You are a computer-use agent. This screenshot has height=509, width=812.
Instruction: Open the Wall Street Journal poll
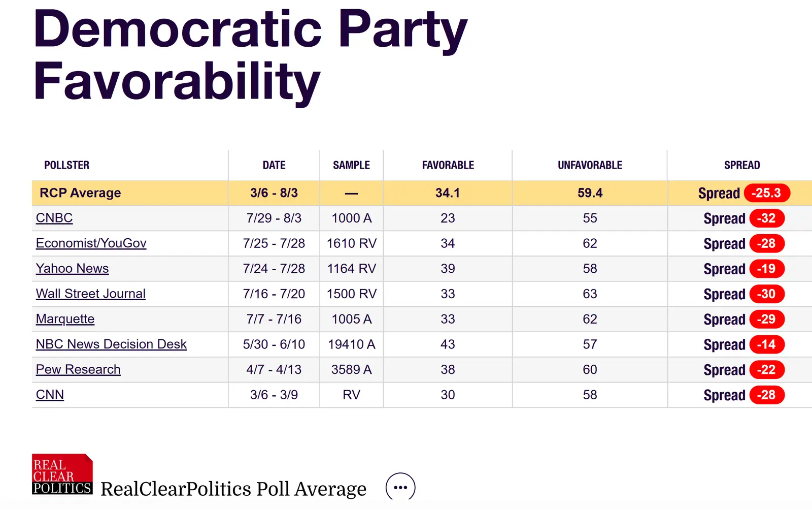point(90,294)
